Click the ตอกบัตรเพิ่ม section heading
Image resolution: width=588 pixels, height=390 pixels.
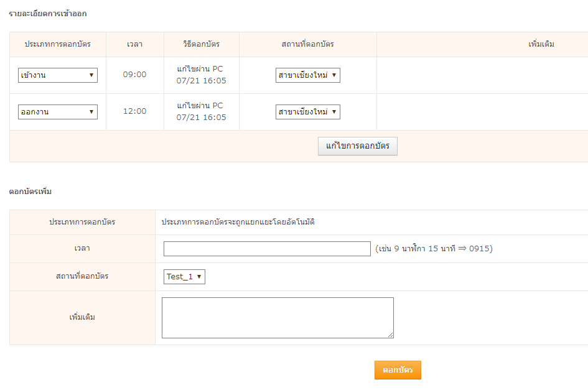(x=30, y=192)
